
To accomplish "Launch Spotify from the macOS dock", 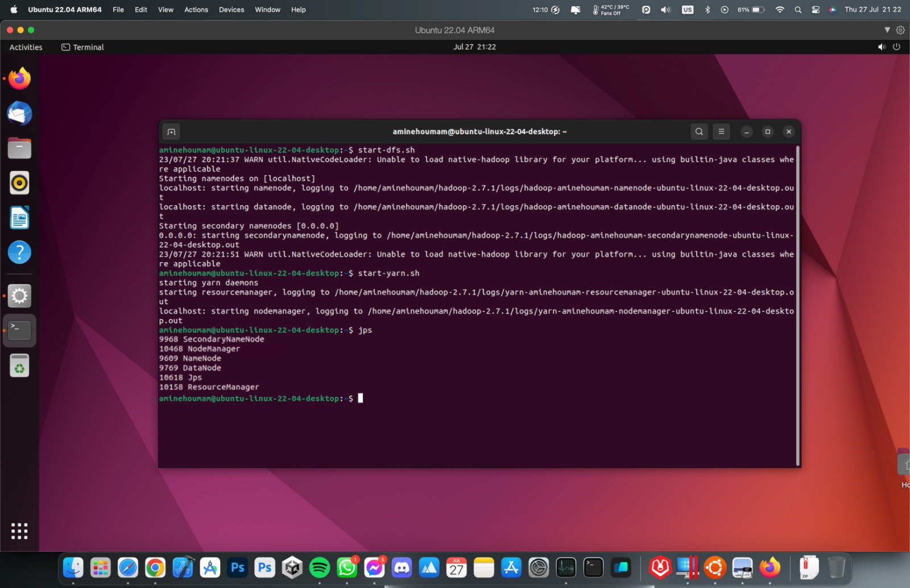I will click(320, 567).
